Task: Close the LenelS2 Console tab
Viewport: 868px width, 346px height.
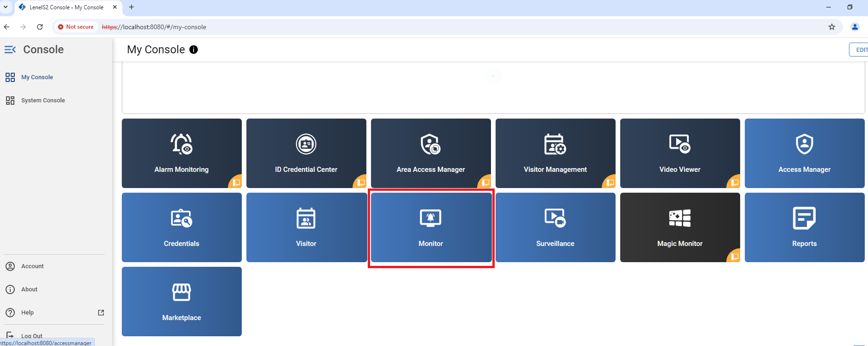Action: pyautogui.click(x=115, y=7)
